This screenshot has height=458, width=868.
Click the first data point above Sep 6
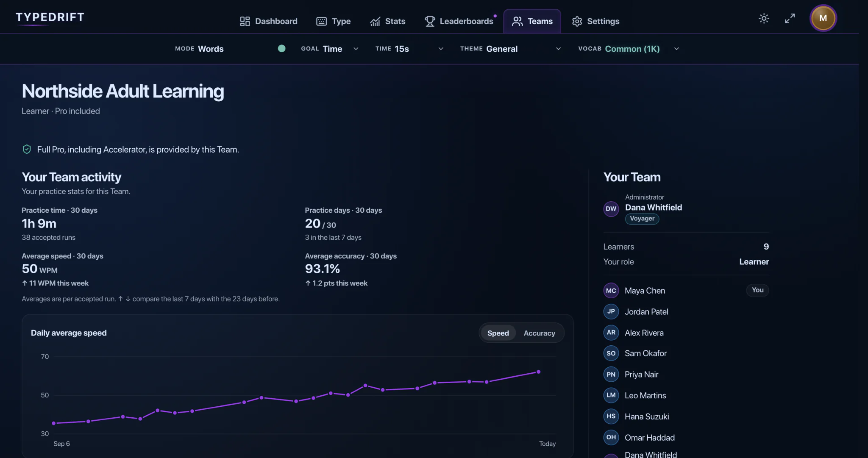click(x=54, y=423)
